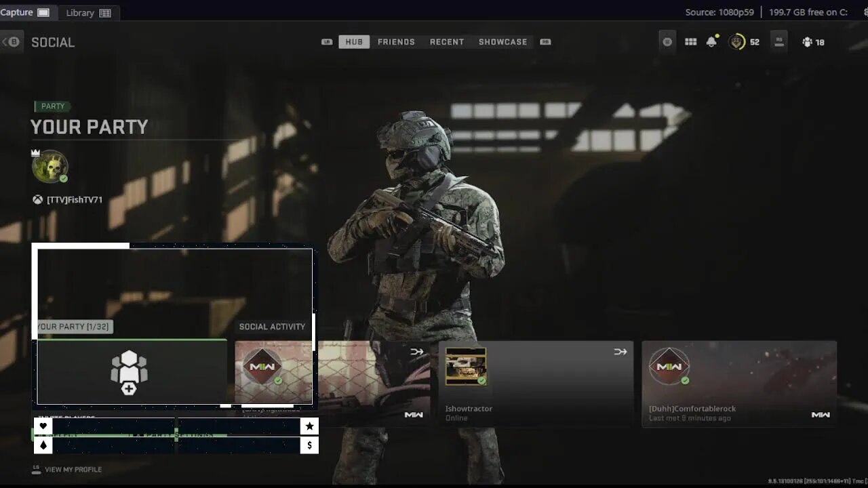868x488 pixels.
Task: Click 'Last met 9 minutes ago' text
Action: click(x=690, y=418)
